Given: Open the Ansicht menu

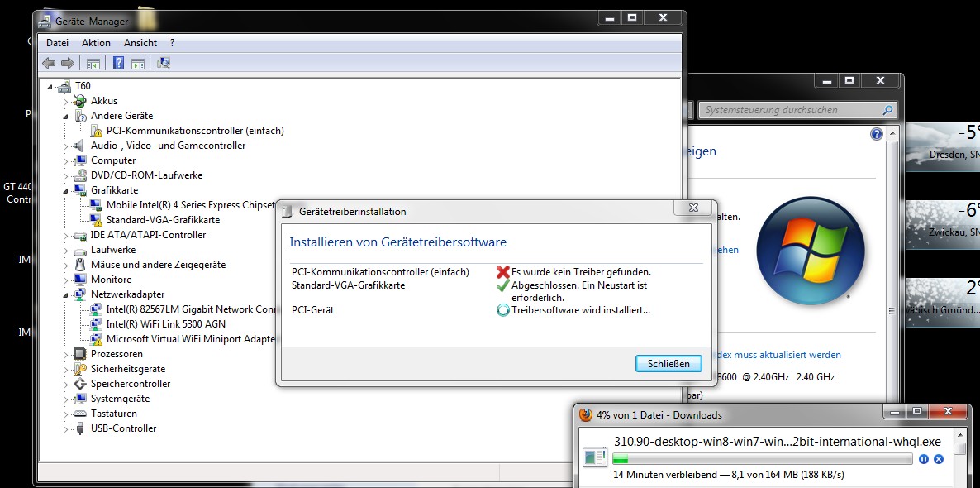Looking at the screenshot, I should click(x=140, y=43).
